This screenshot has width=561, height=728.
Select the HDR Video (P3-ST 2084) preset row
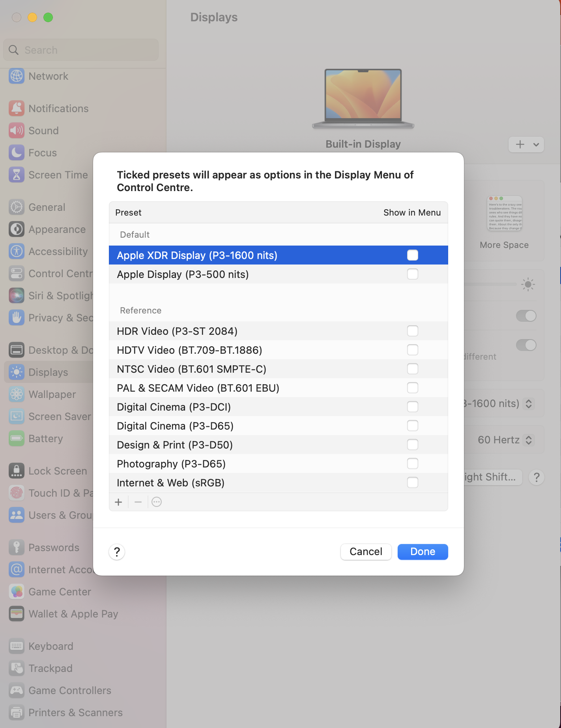click(279, 331)
